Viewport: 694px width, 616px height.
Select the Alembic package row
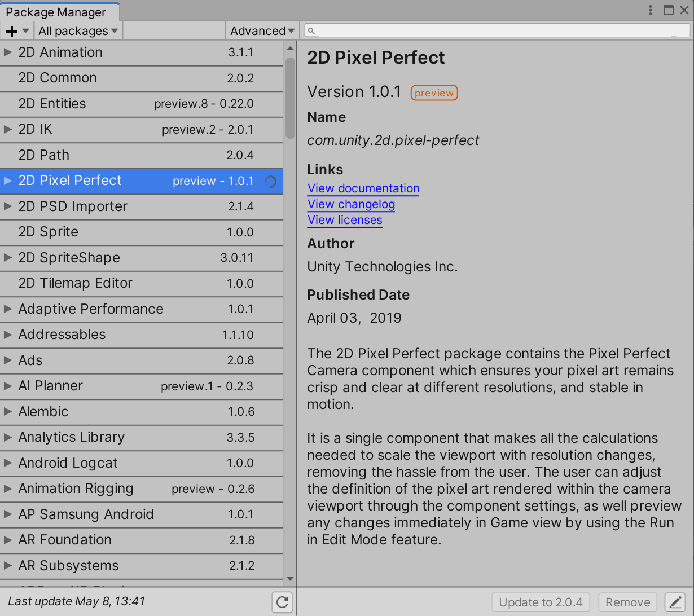[x=142, y=412]
